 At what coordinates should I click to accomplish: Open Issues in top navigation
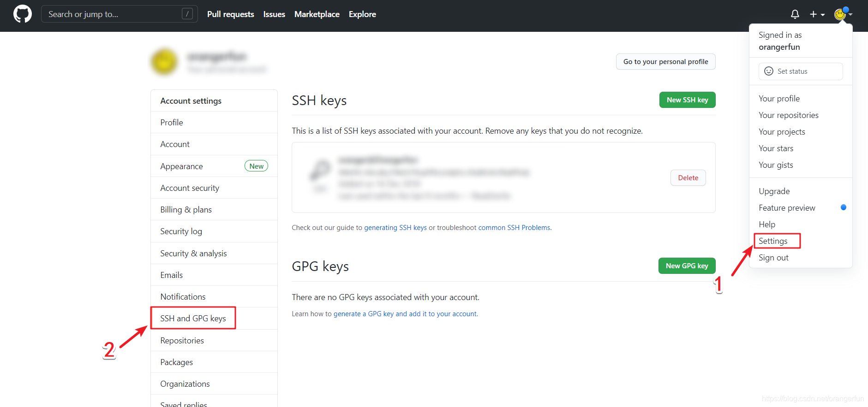[x=274, y=14]
